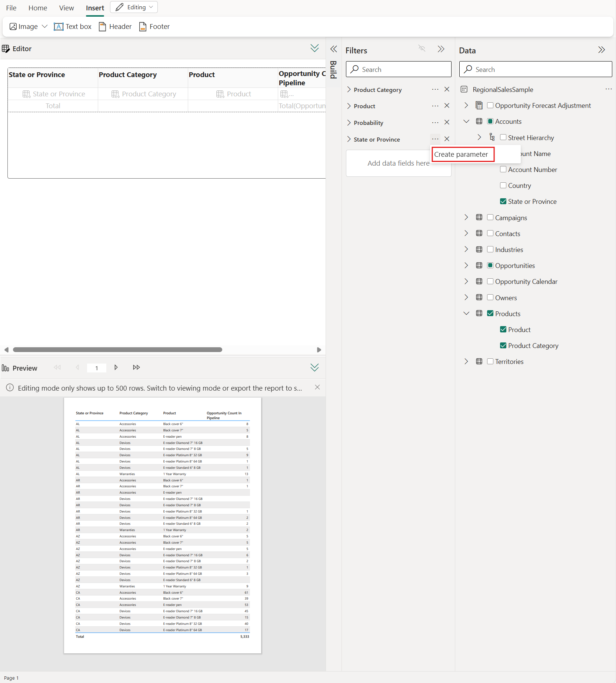The width and height of the screenshot is (616, 683).
Task: Choose Create parameter from the menu
Action: pyautogui.click(x=461, y=154)
